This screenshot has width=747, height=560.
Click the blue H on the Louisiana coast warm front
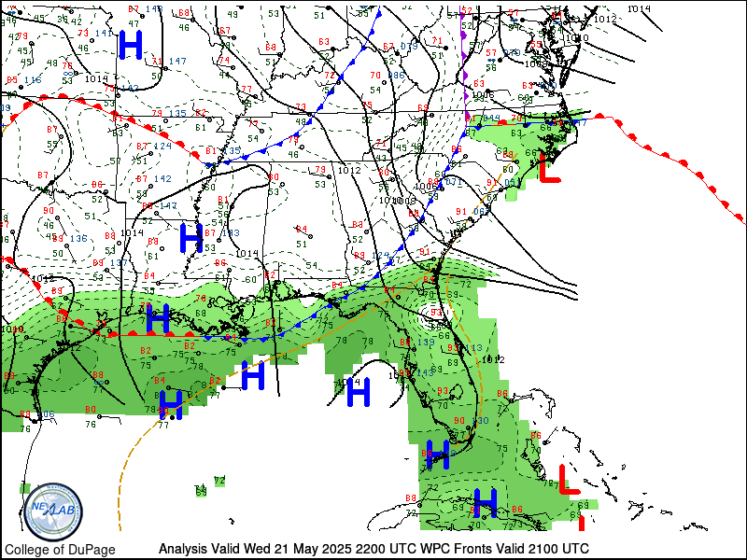click(x=158, y=318)
